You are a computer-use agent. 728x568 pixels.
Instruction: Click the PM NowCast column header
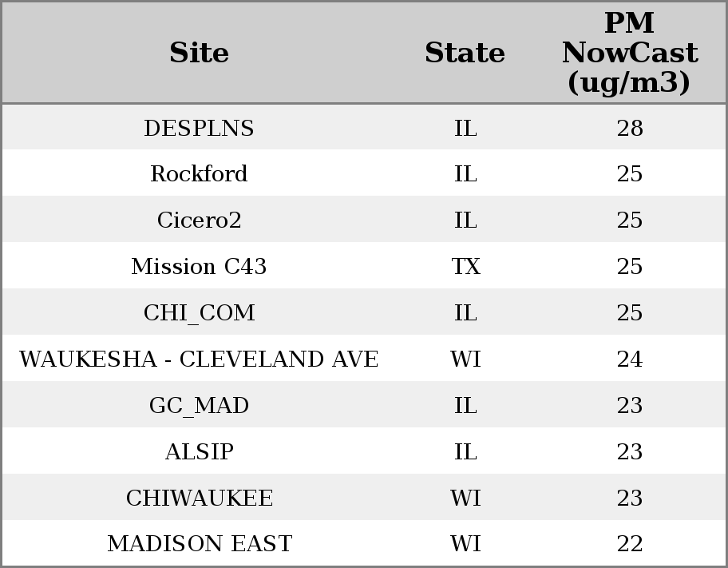click(629, 54)
